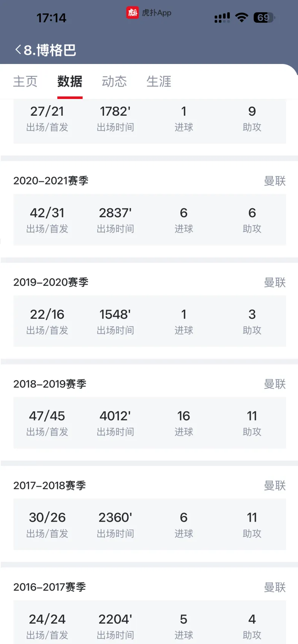The image size is (298, 644).
Task: Open the 动态 tab
Action: (x=114, y=81)
